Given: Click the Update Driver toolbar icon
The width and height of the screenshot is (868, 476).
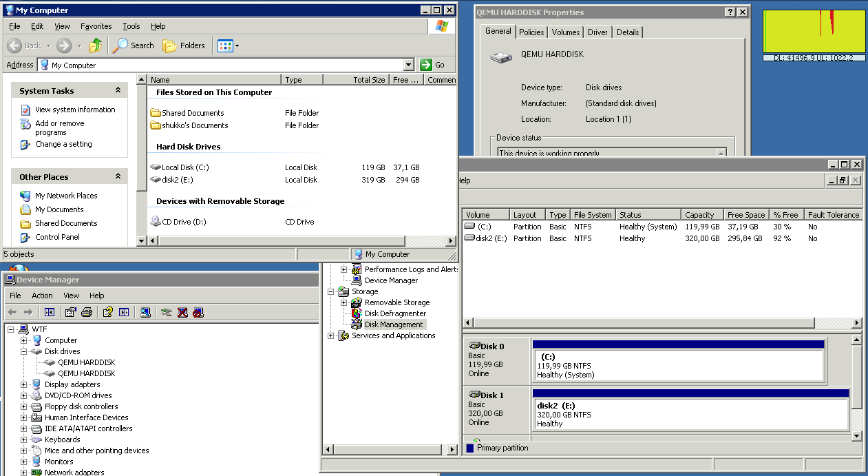Looking at the screenshot, I should [166, 312].
